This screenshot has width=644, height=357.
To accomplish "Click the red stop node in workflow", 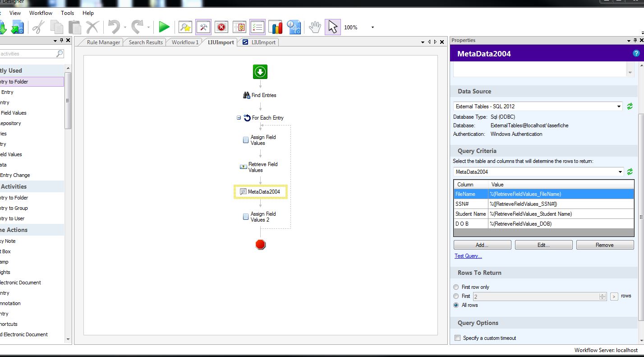I will point(261,245).
